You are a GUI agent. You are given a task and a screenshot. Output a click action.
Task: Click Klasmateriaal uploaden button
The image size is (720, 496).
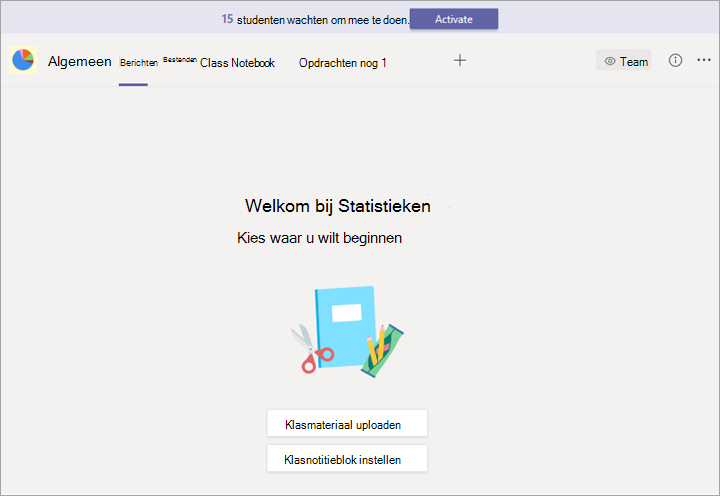347,423
